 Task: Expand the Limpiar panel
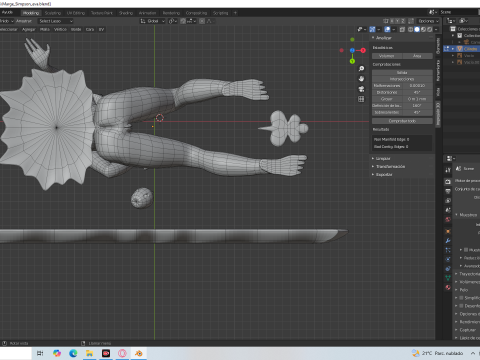(x=383, y=159)
